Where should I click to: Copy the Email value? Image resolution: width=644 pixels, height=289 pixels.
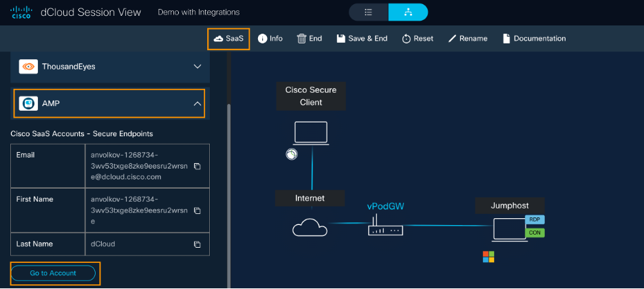[x=197, y=167]
